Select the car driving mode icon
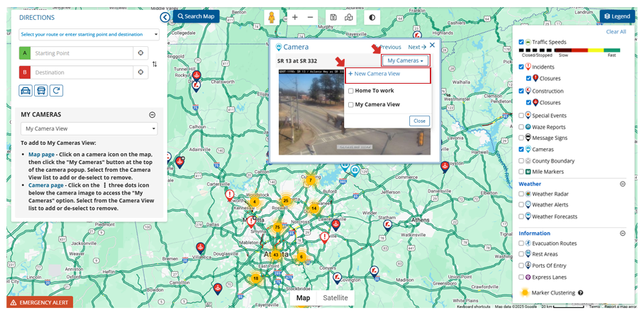Screen dimensions: 644x313 (x=26, y=90)
